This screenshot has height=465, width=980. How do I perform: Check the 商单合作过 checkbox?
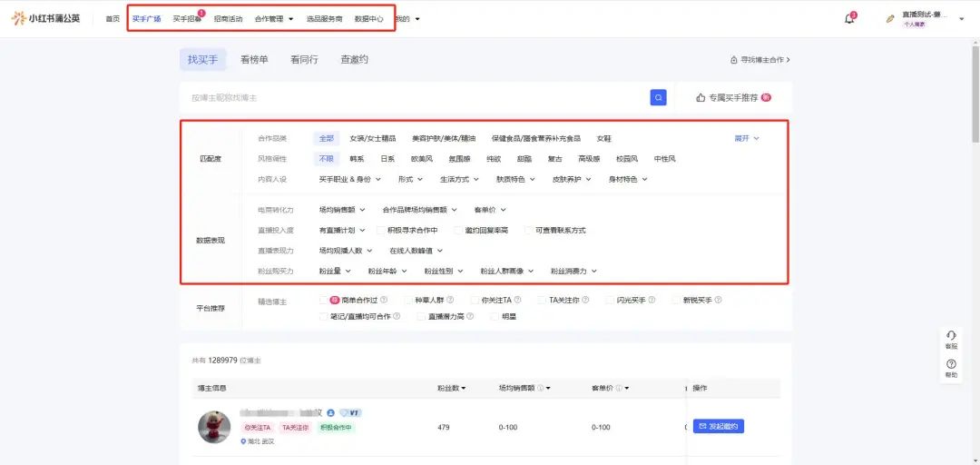point(323,300)
